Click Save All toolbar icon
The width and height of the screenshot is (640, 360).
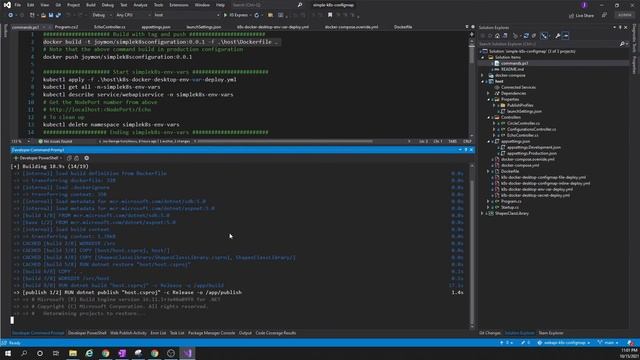pos(58,15)
